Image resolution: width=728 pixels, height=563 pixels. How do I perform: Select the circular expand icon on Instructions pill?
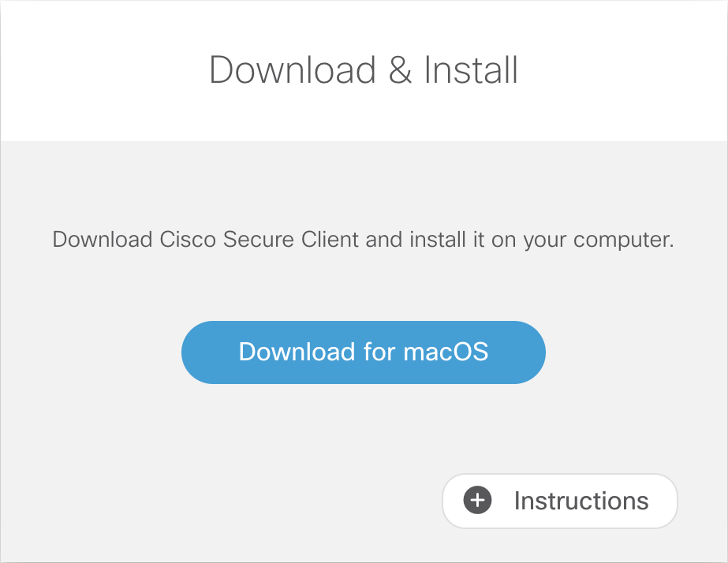(x=477, y=501)
